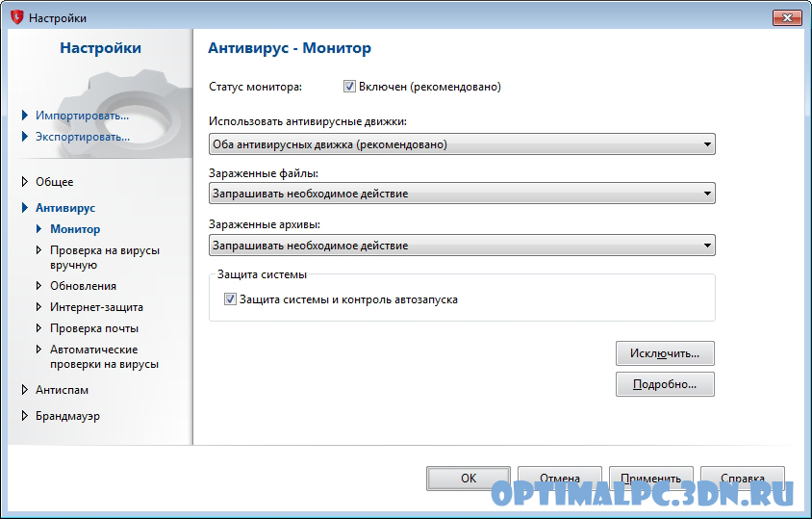This screenshot has height=519, width=812.
Task: Click the Экспортировать... link
Action: [83, 137]
